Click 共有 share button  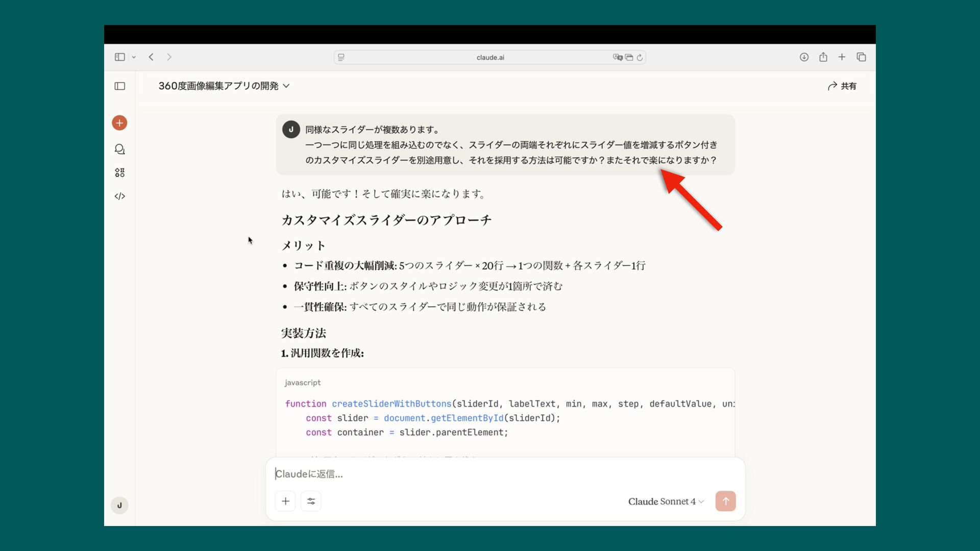coord(842,86)
